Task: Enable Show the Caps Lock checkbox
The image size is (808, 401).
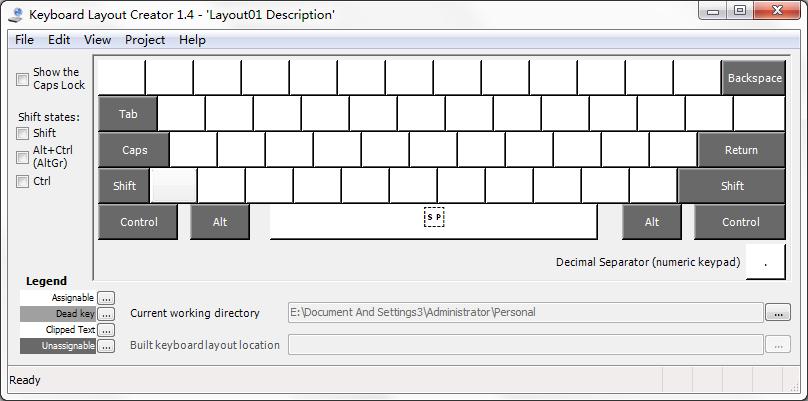Action: (x=23, y=79)
